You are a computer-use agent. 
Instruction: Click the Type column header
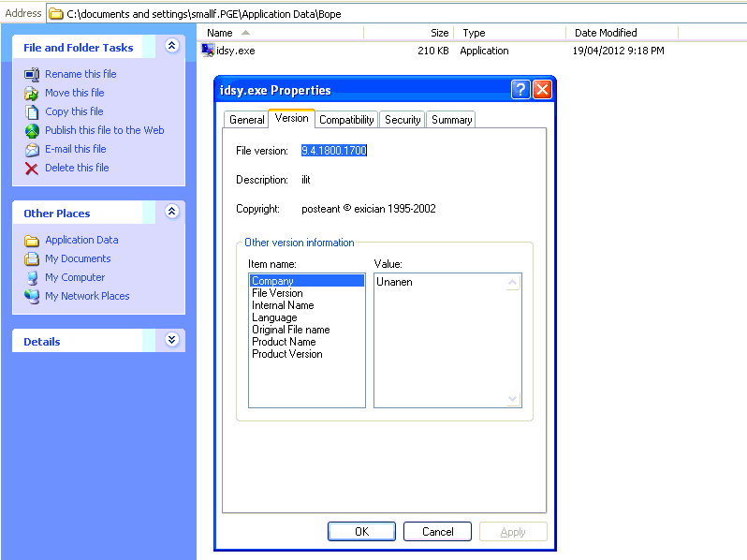click(510, 33)
